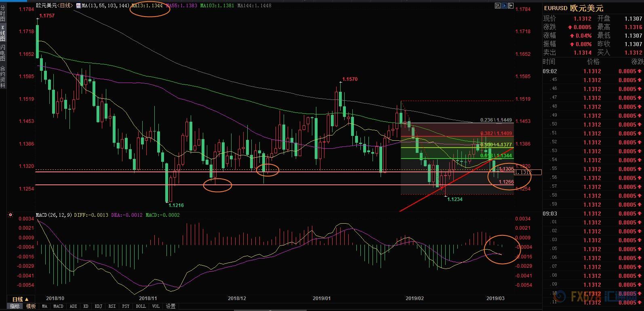Viewport: 644px width, 311px height.
Task: Select the K线图 sidebar tab
Action: [3, 33]
